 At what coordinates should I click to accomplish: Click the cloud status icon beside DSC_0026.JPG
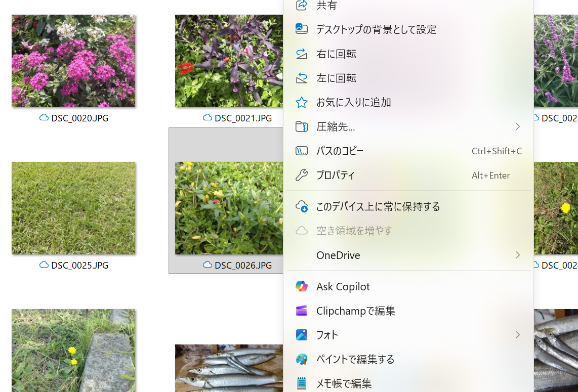208,265
